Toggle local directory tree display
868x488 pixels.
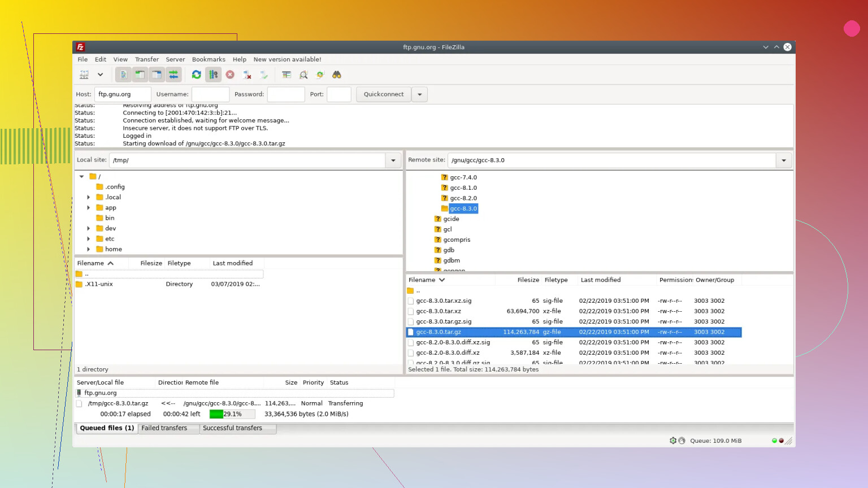[140, 75]
